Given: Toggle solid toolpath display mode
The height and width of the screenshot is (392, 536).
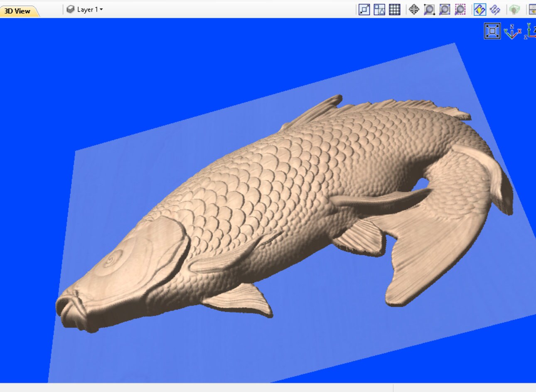Looking at the screenshot, I should [x=494, y=10].
